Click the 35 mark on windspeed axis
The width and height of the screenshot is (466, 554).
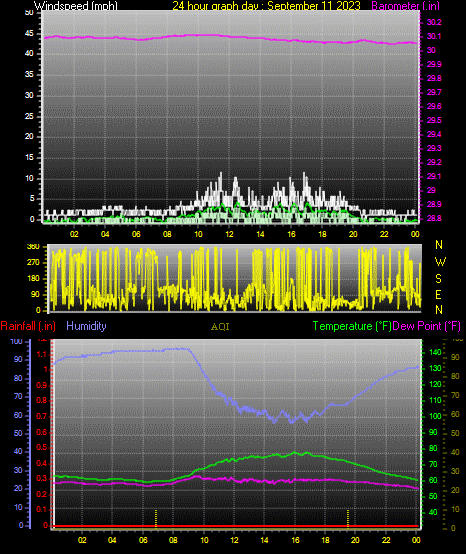point(29,75)
